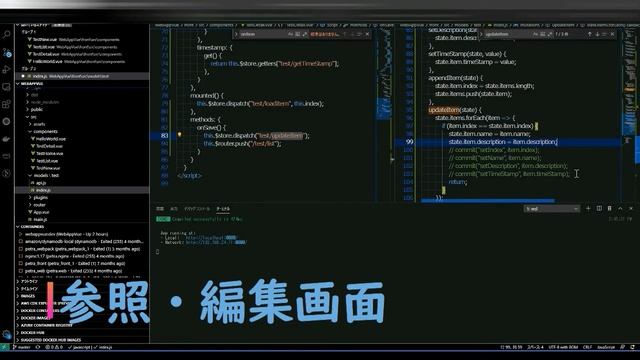Toggle regular expression in right find widget
Viewport: 640px width, 360px height.
click(x=549, y=34)
